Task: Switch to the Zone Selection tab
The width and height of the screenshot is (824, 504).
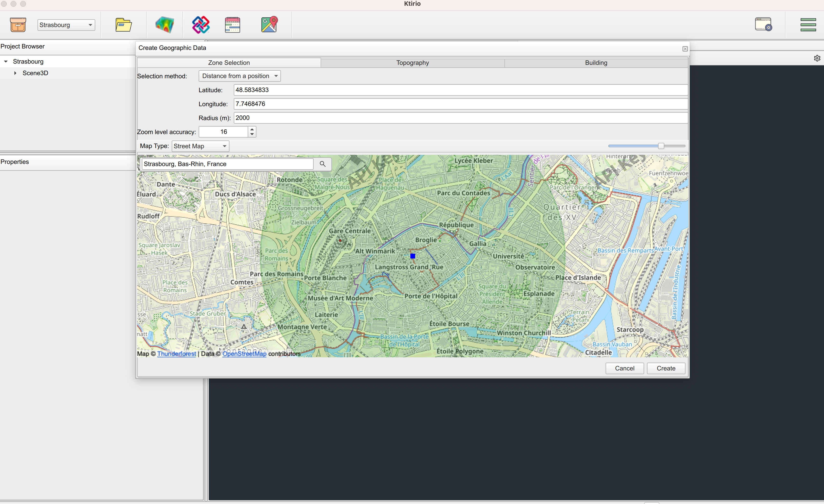Action: click(229, 63)
